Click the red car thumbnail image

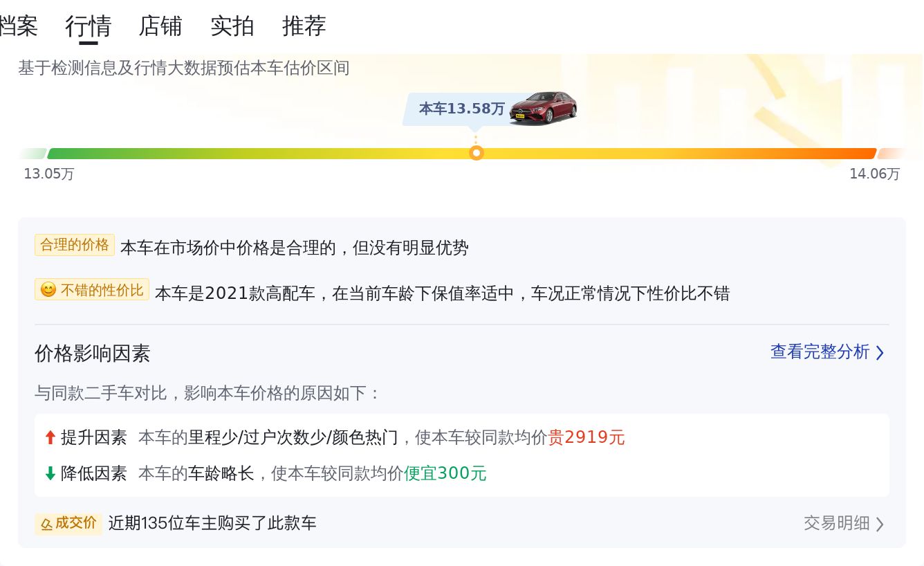pyautogui.click(x=544, y=107)
